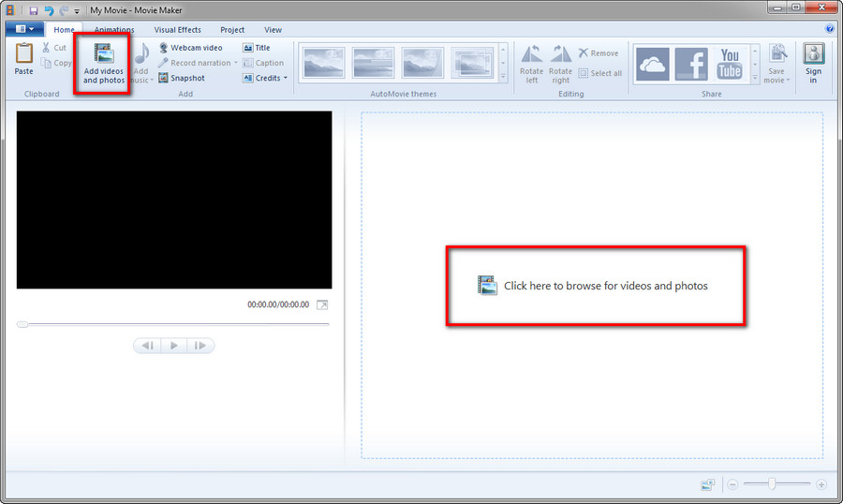The height and width of the screenshot is (504, 843).
Task: Click the Cut scissors icon
Action: pos(46,48)
